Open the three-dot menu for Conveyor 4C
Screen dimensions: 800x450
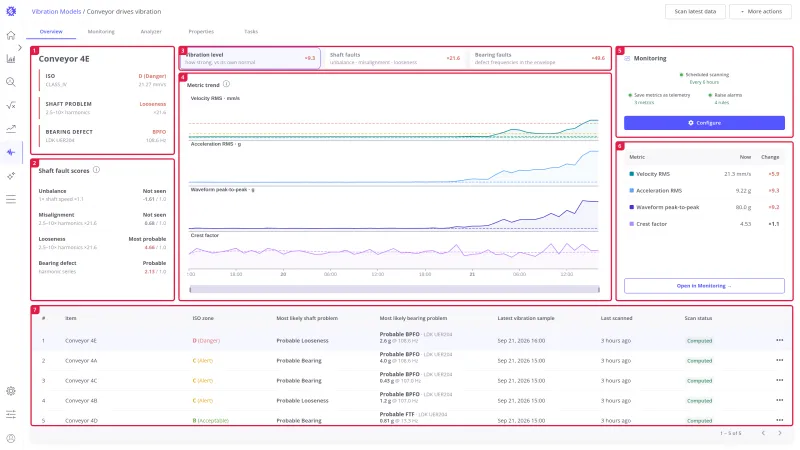click(780, 380)
